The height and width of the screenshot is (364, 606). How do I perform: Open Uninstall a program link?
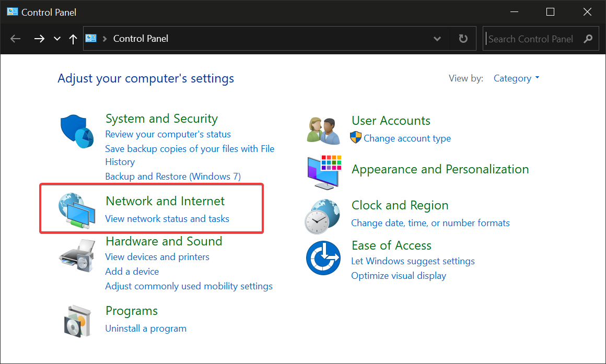[146, 328]
